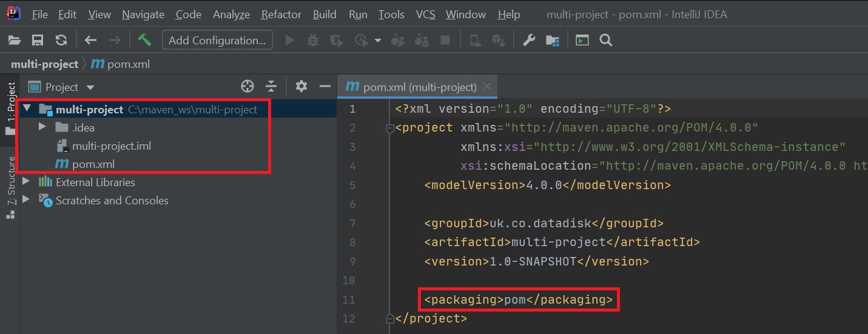Click the Search Everywhere magnifier icon

tap(605, 40)
